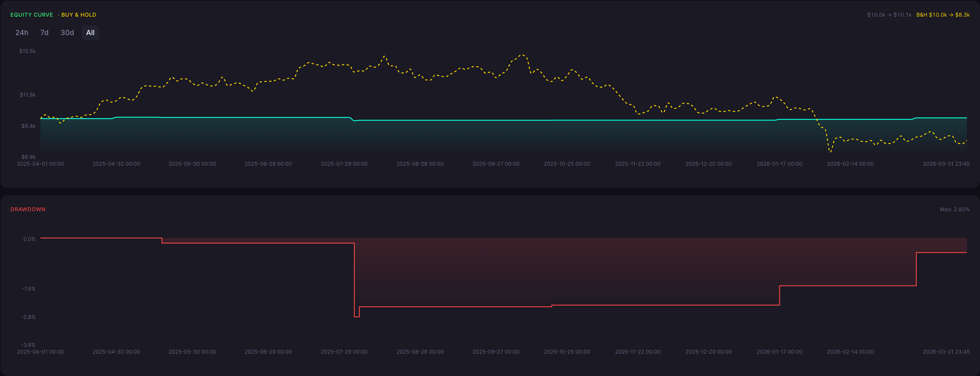Click the 0.0% drawdown axis label
980x376 pixels.
coord(29,239)
